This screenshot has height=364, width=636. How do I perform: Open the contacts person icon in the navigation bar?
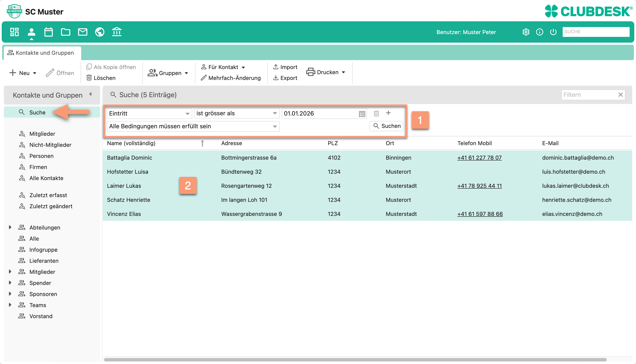coord(32,32)
